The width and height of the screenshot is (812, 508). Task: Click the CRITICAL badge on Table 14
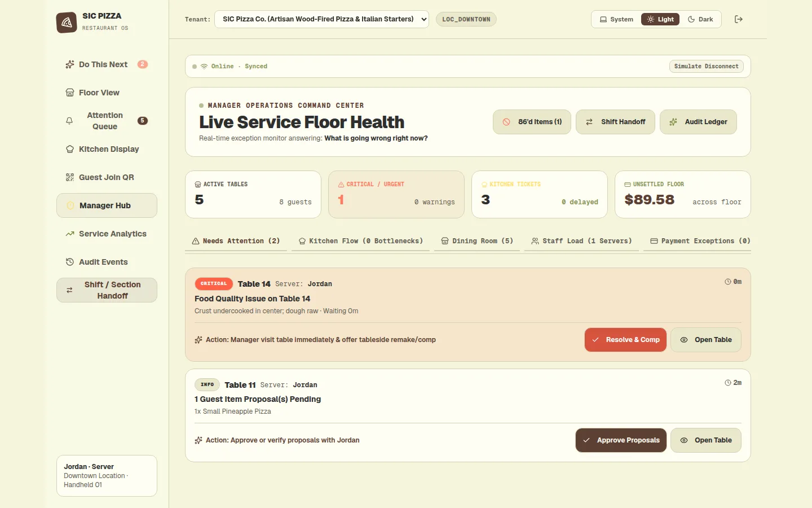[x=214, y=284]
